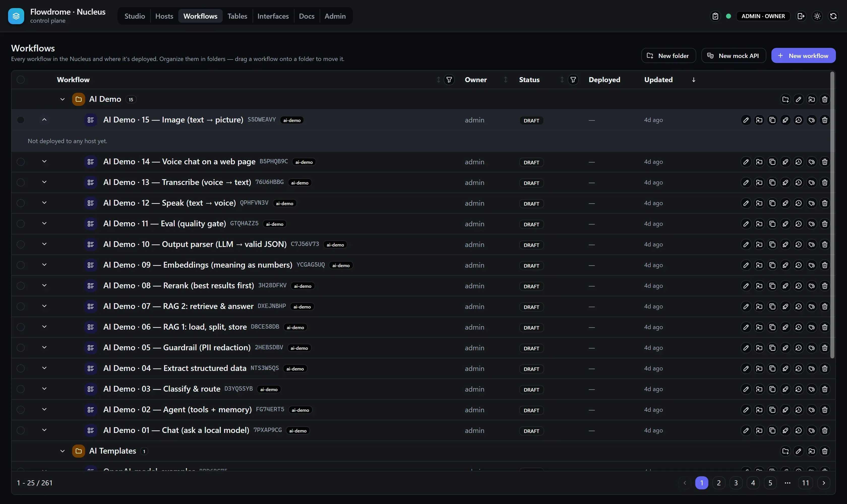Image resolution: width=847 pixels, height=504 pixels.
Task: Go to the Tables tab
Action: (x=237, y=16)
